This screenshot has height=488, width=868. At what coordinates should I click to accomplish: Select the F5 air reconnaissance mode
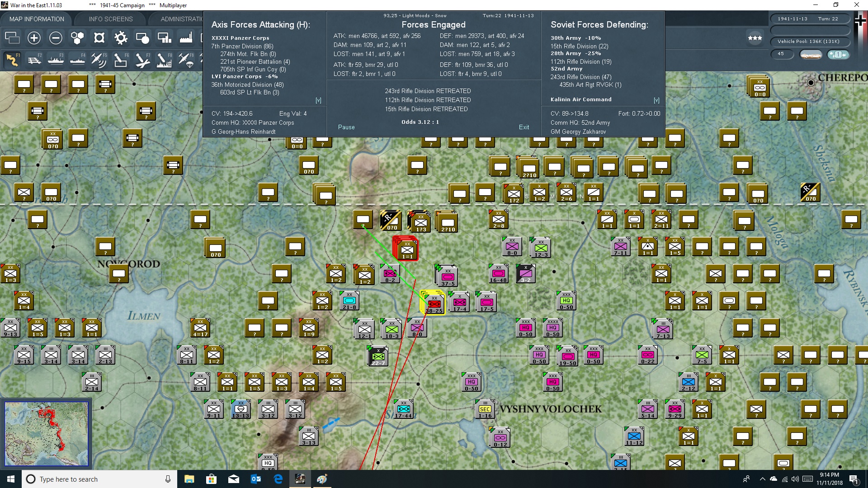point(99,60)
